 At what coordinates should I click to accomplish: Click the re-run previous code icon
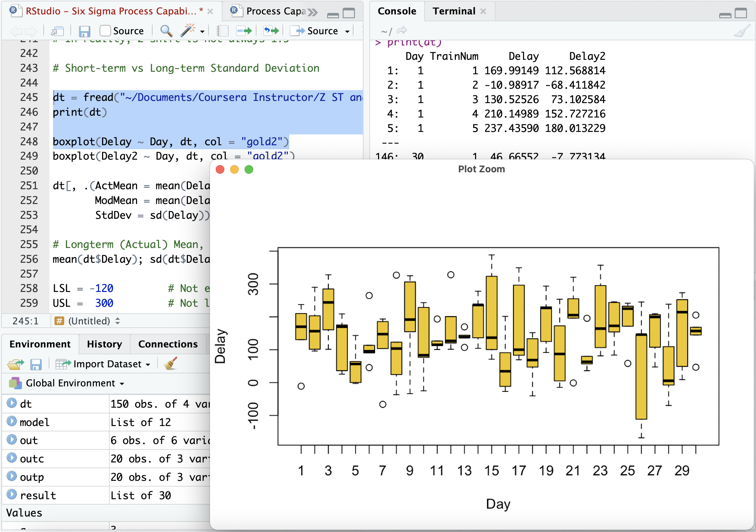coord(271,31)
